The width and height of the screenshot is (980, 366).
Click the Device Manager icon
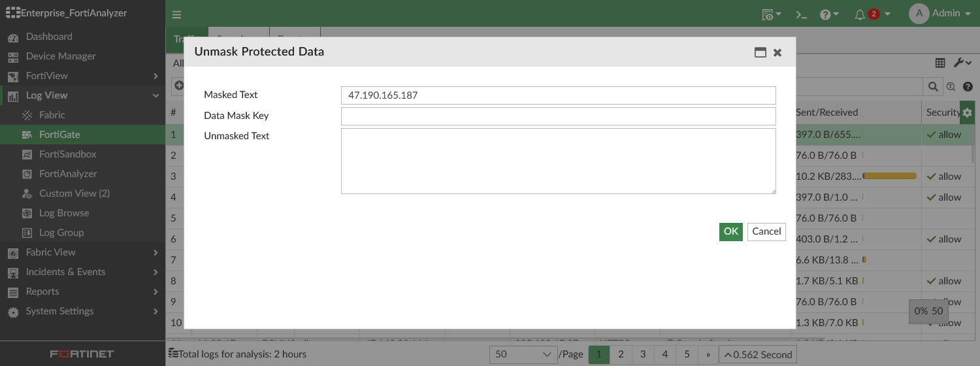13,57
